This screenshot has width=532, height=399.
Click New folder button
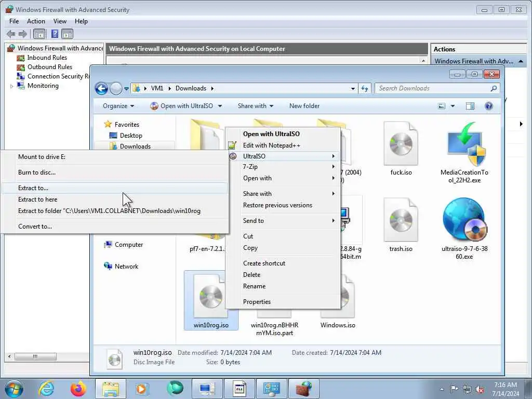pyautogui.click(x=304, y=106)
